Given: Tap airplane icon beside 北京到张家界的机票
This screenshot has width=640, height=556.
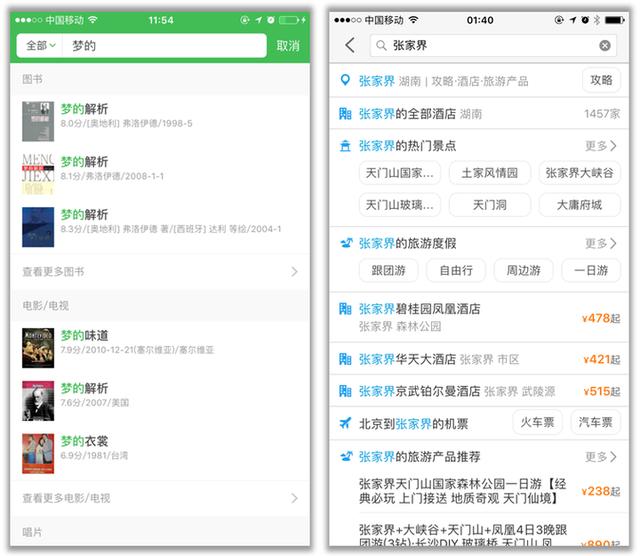Looking at the screenshot, I should click(x=345, y=423).
